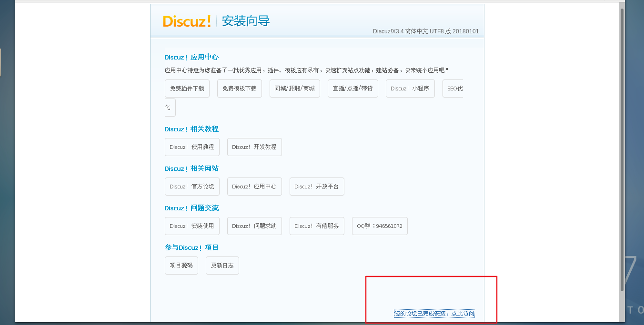This screenshot has height=325, width=644.
Task: Select 同城/招聘/商城 app button
Action: tap(295, 89)
